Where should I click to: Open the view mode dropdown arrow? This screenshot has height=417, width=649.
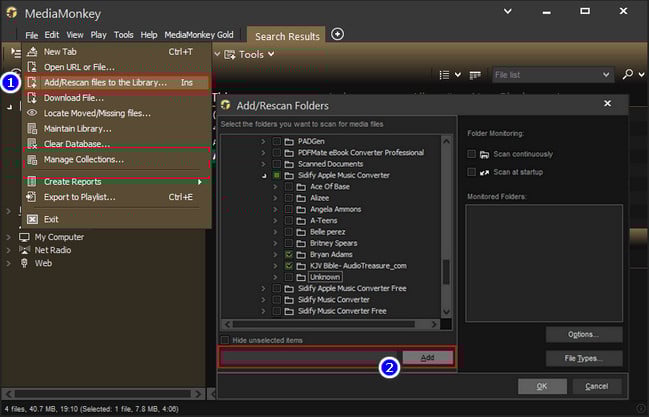click(458, 75)
